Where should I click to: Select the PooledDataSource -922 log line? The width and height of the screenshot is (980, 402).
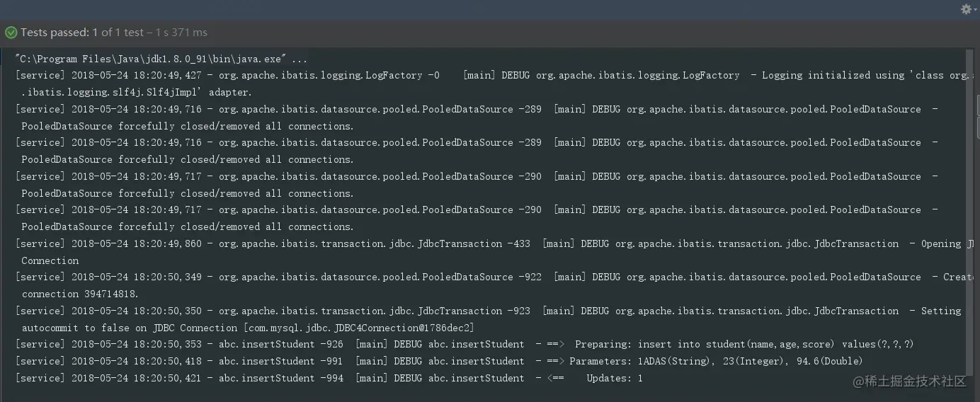494,277
